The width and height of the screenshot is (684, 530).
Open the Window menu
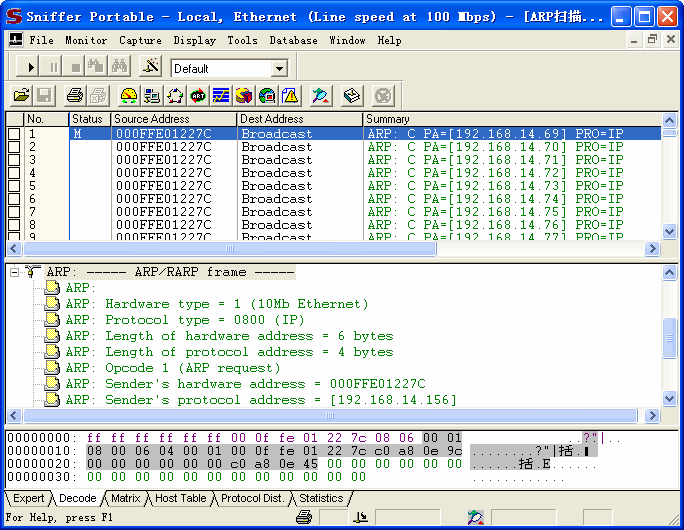click(x=347, y=40)
